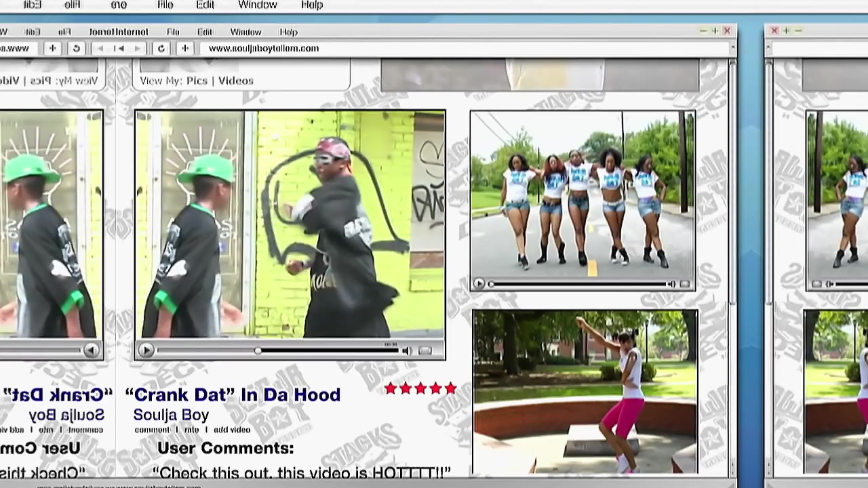Rate the video with the third red star
Screen dimensions: 868x488
coord(420,388)
